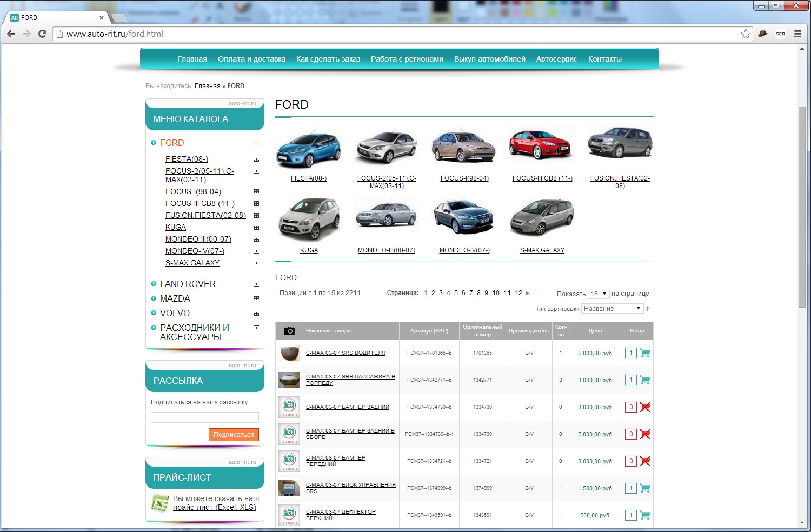Image resolution: width=811 pixels, height=532 pixels.
Task: Open the KUGA car thumbnail
Action: [x=309, y=219]
